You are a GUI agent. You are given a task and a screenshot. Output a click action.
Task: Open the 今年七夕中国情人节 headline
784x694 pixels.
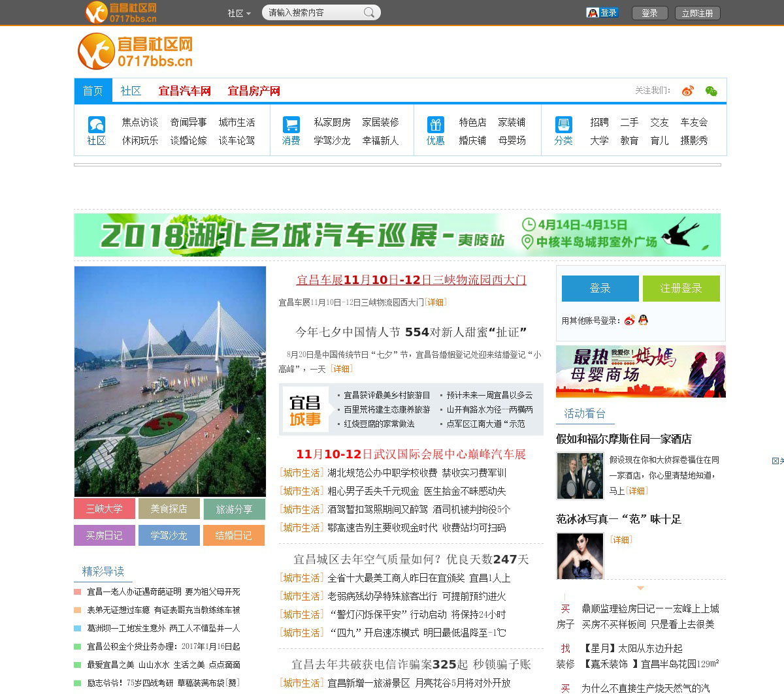click(x=412, y=332)
